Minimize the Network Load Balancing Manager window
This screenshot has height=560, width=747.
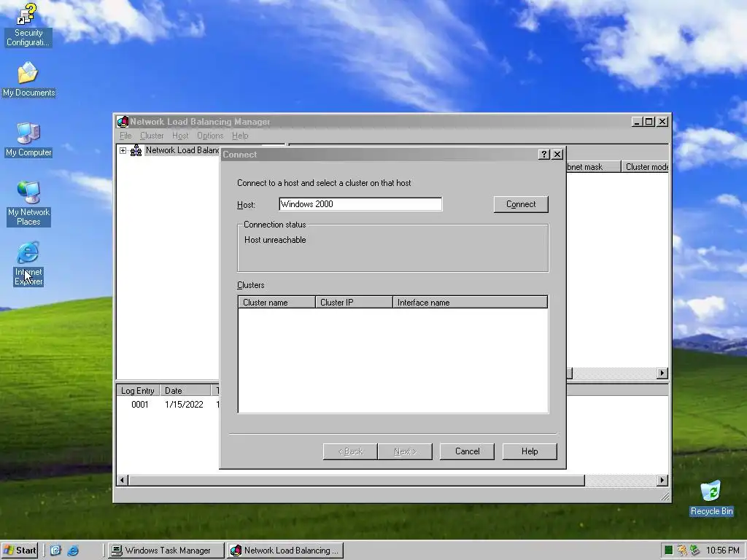click(637, 122)
